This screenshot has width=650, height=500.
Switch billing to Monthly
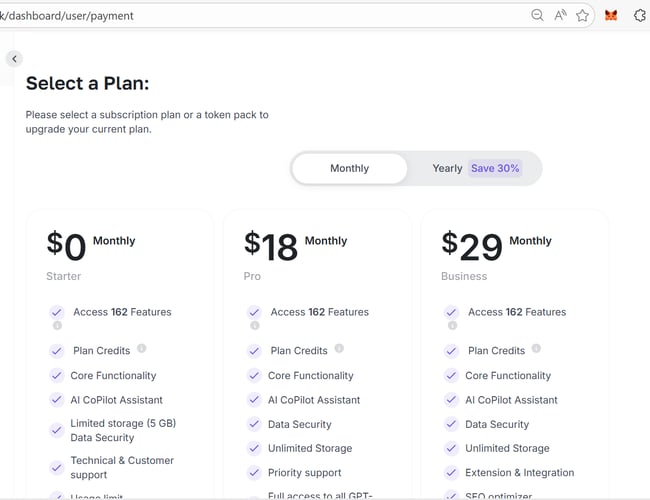tap(349, 168)
